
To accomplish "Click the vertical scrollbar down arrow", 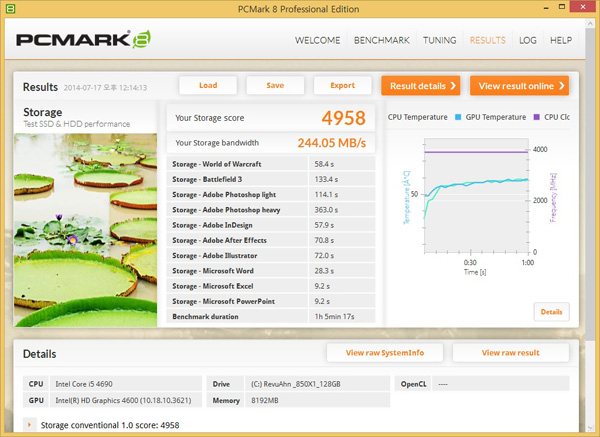I will [590, 428].
